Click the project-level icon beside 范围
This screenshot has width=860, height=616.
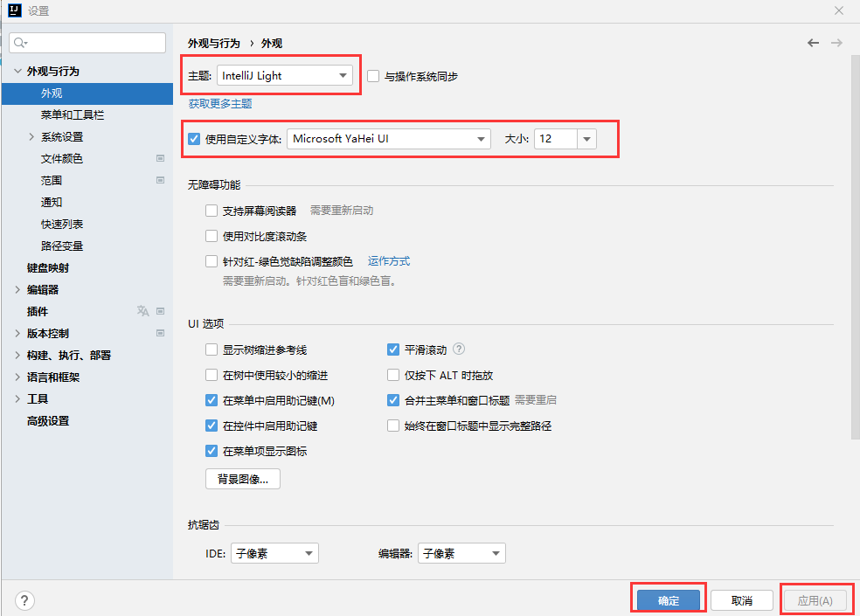pos(160,180)
